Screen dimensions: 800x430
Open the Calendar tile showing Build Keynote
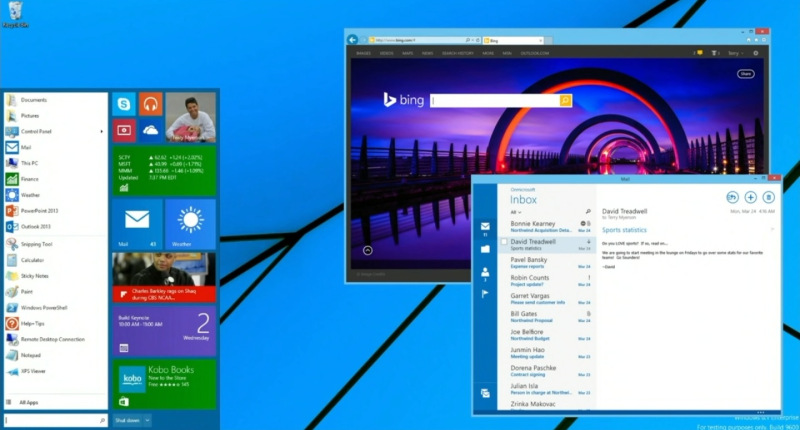164,331
